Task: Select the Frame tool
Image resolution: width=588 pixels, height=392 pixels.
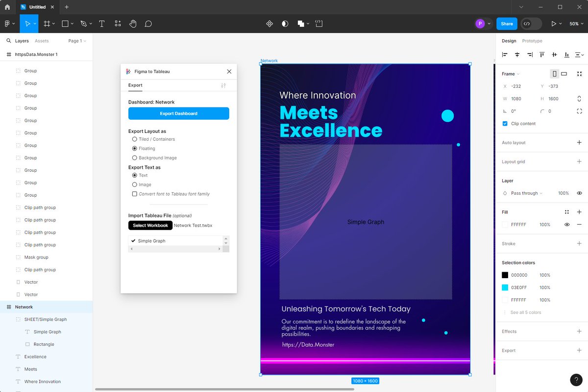Action: (x=47, y=24)
